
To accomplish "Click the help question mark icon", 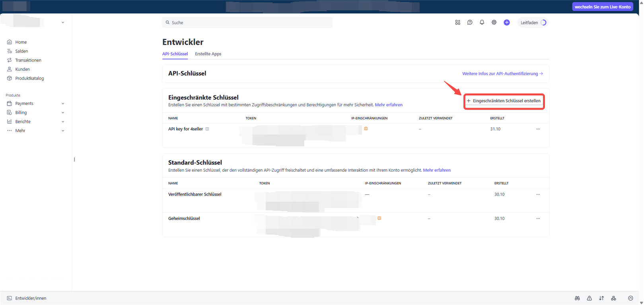I will (470, 23).
